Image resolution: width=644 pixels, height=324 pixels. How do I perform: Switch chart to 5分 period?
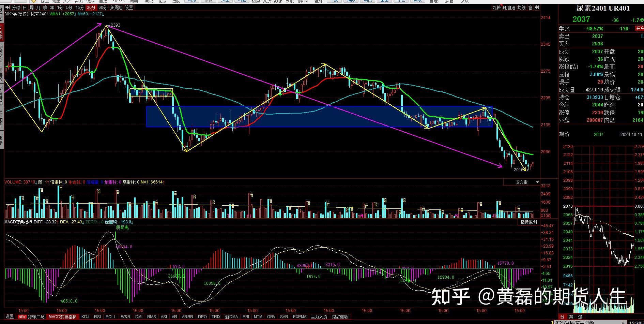click(x=69, y=8)
